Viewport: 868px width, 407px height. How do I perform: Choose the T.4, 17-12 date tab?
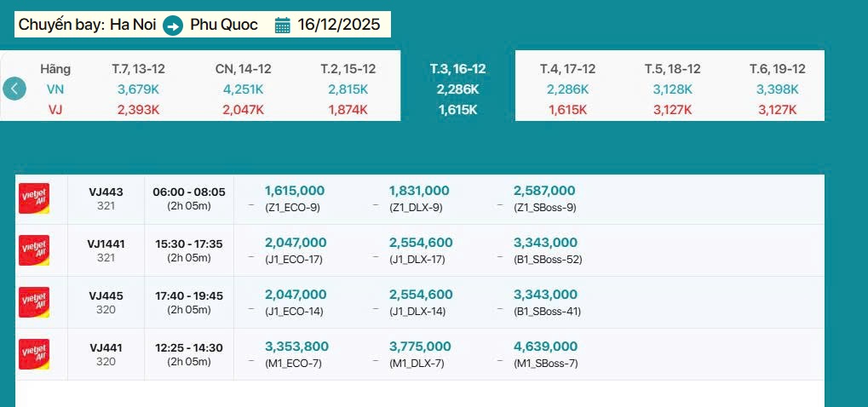coord(567,69)
